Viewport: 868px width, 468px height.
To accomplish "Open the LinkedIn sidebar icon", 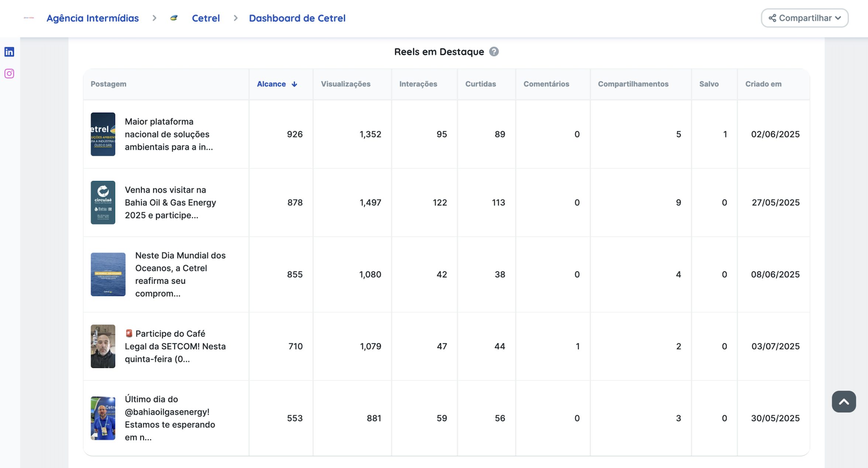I will pos(9,52).
